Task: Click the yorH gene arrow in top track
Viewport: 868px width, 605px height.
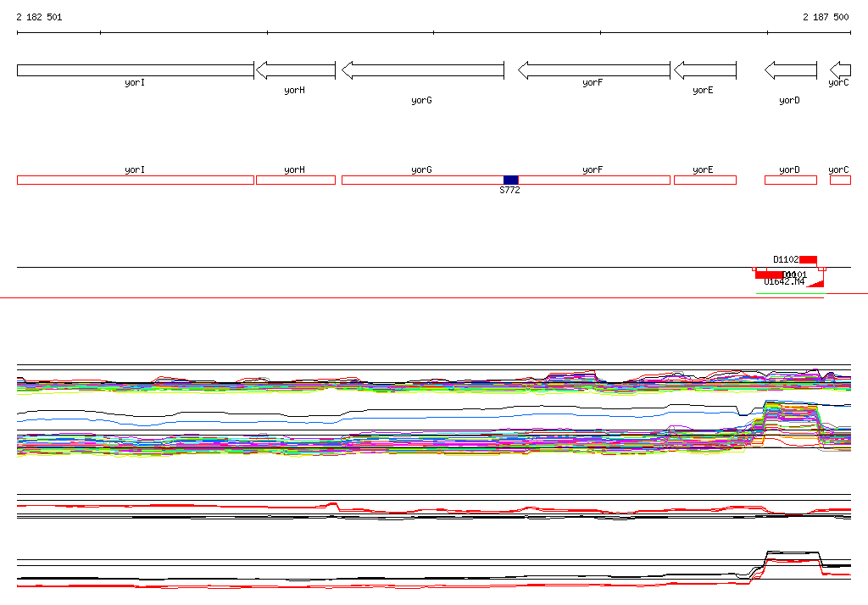Action: [x=295, y=70]
